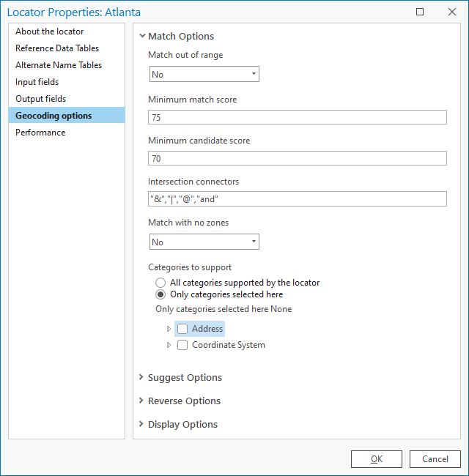Check the Coordinate System category checkbox

tap(182, 345)
